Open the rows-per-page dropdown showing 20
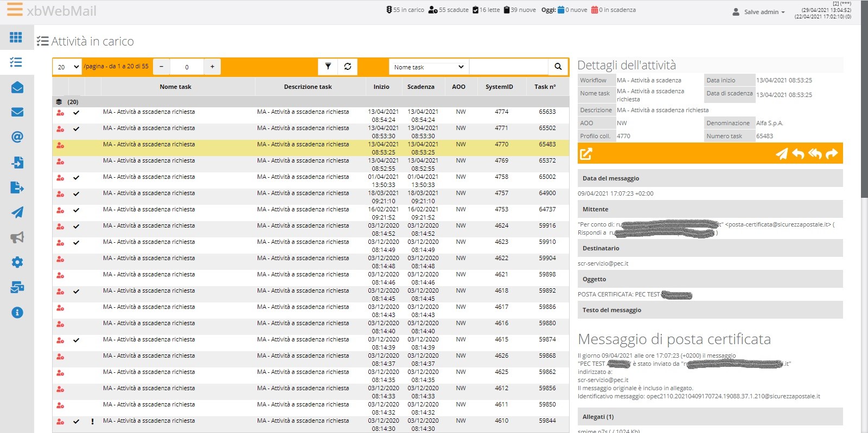Image resolution: width=868 pixels, height=433 pixels. point(68,67)
